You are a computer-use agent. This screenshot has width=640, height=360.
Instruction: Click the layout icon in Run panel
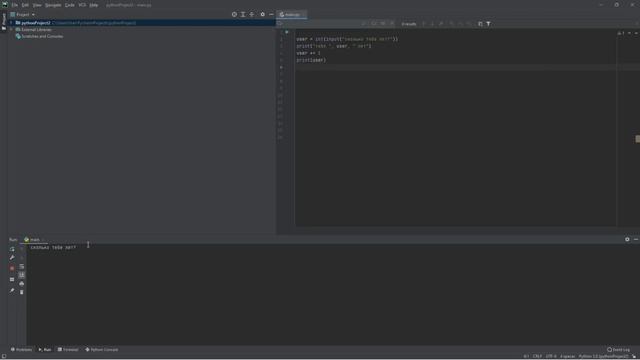[x=12, y=280]
